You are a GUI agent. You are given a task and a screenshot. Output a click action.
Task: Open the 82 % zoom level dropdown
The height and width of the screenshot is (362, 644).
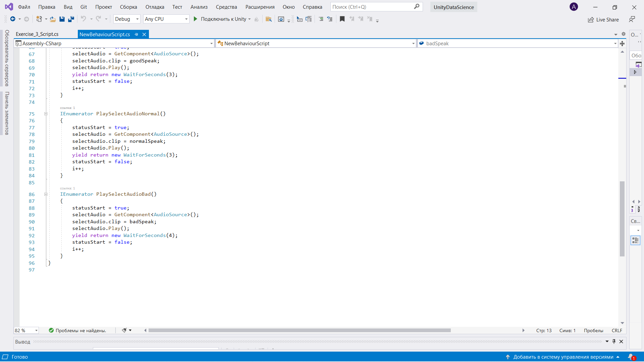pos(26,330)
